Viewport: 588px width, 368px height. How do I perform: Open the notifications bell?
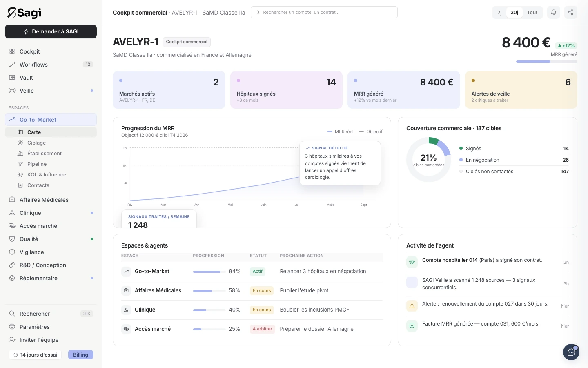tap(554, 12)
